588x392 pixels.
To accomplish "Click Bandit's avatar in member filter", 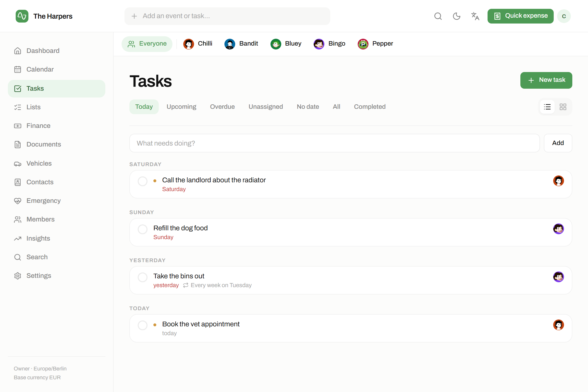I will pyautogui.click(x=230, y=44).
